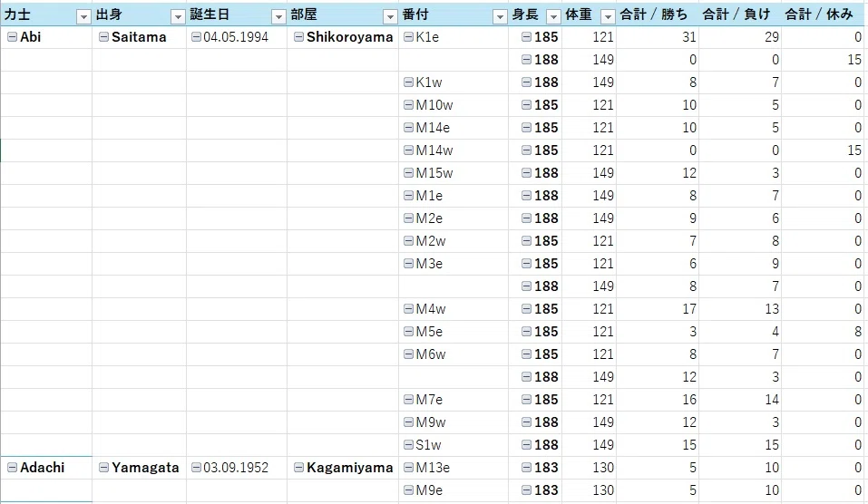Screen dimensions: 868x504
Task: Open the 番付 column filter dropdown
Action: point(500,16)
